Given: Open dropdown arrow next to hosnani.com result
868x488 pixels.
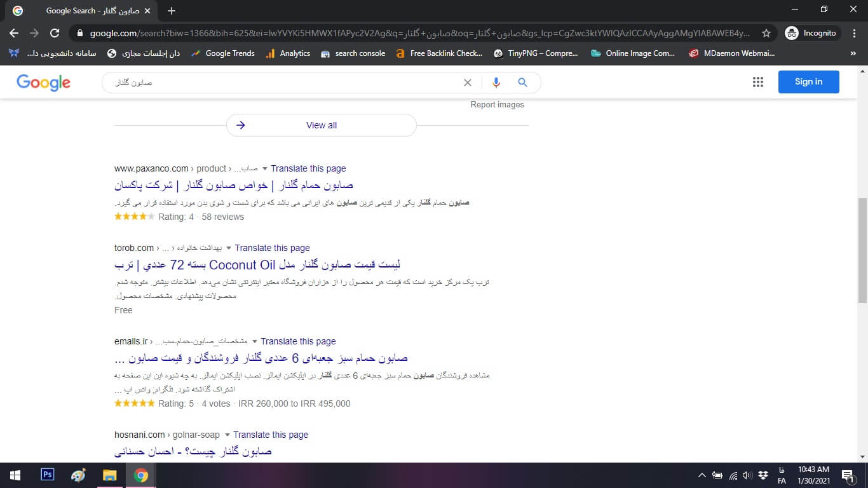Looking at the screenshot, I should coord(227,435).
